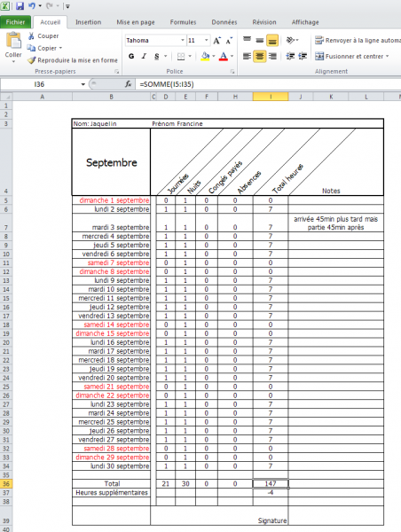401x532 pixels.
Task: Toggle center horizontal alignment
Action: [x=260, y=57]
